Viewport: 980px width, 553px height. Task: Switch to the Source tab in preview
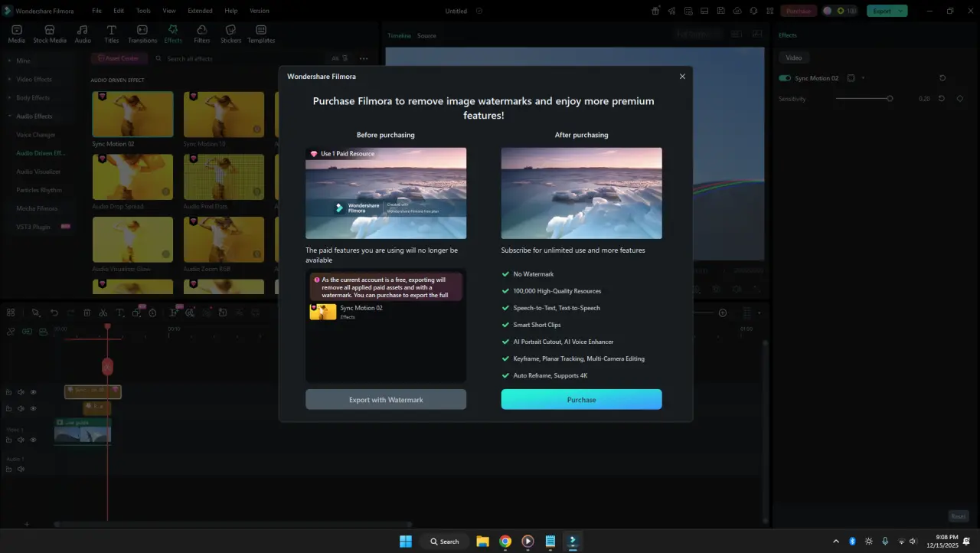click(426, 36)
